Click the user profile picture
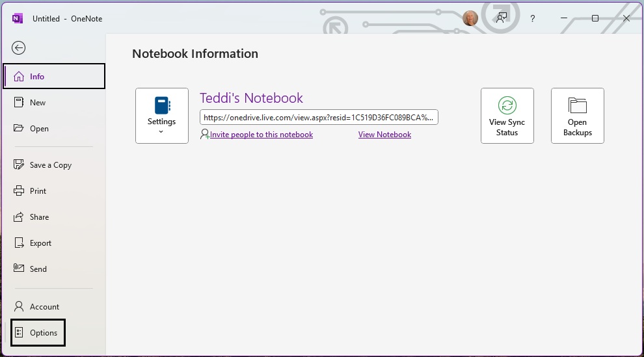Image resolution: width=644 pixels, height=357 pixels. tap(470, 18)
